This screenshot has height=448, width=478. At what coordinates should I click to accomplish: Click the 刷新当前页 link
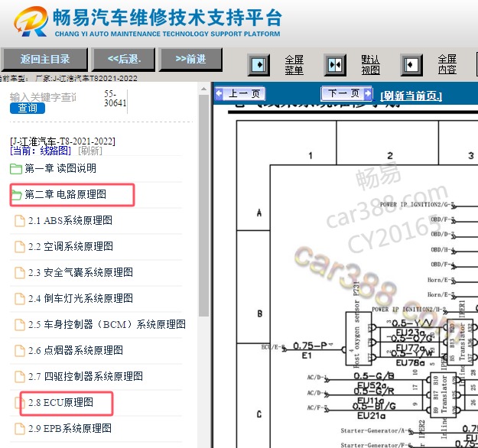click(x=411, y=96)
